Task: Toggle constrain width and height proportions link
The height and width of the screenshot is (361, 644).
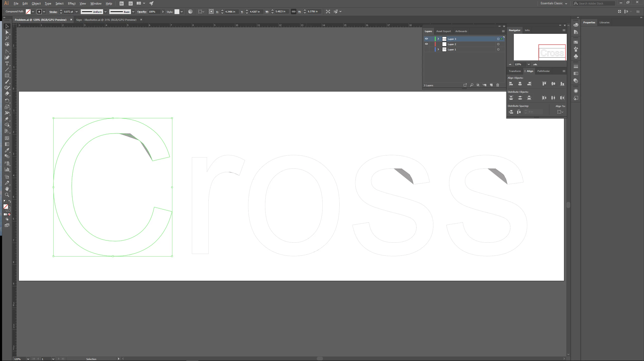Action: coord(293,12)
